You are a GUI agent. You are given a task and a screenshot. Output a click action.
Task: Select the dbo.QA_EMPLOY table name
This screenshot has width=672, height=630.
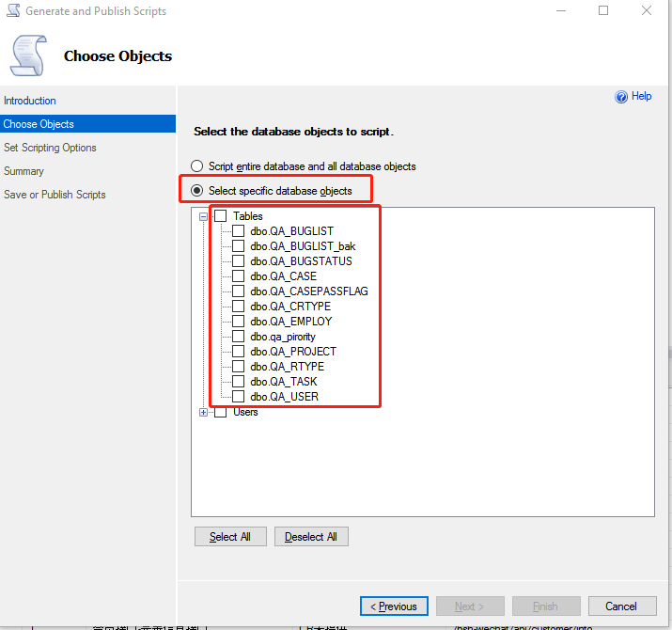(x=291, y=322)
